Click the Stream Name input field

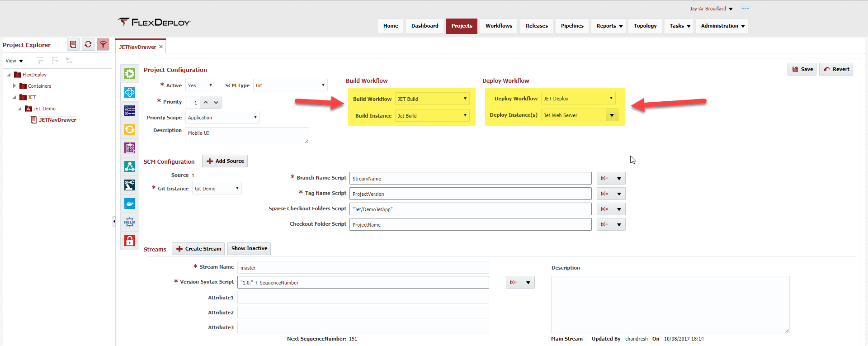[x=363, y=267]
